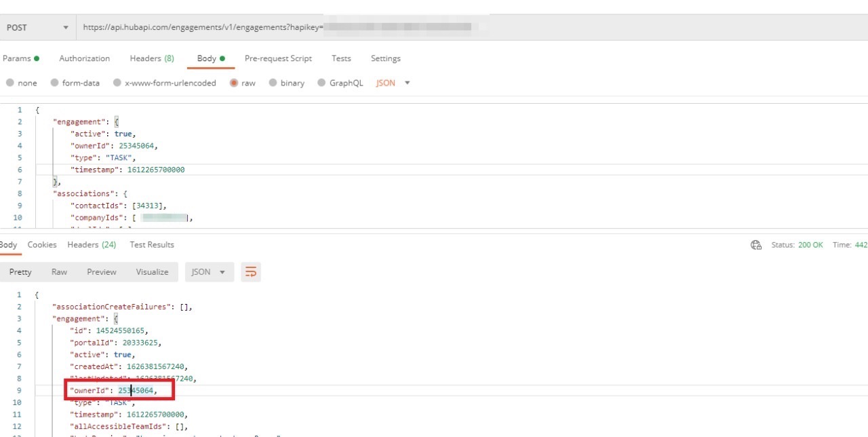Screen dimensions: 868x437
Task: Switch to the Authorization tab
Action: [x=84, y=58]
